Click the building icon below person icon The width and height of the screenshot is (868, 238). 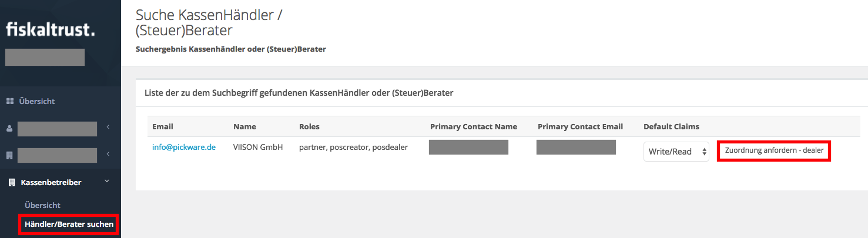pyautogui.click(x=9, y=155)
